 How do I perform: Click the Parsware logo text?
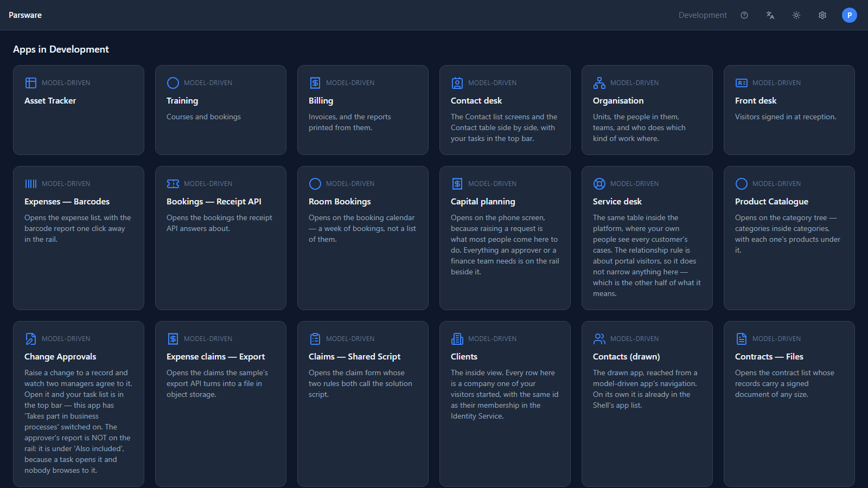25,15
